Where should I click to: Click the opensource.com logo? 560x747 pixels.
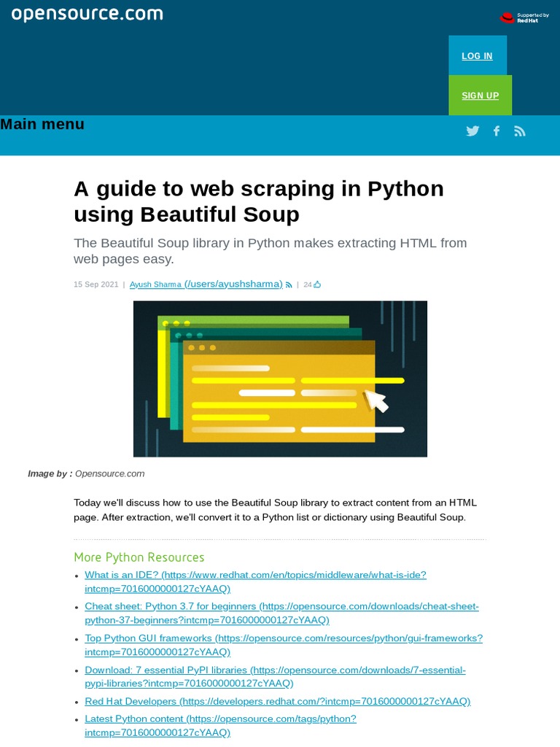pos(87,14)
